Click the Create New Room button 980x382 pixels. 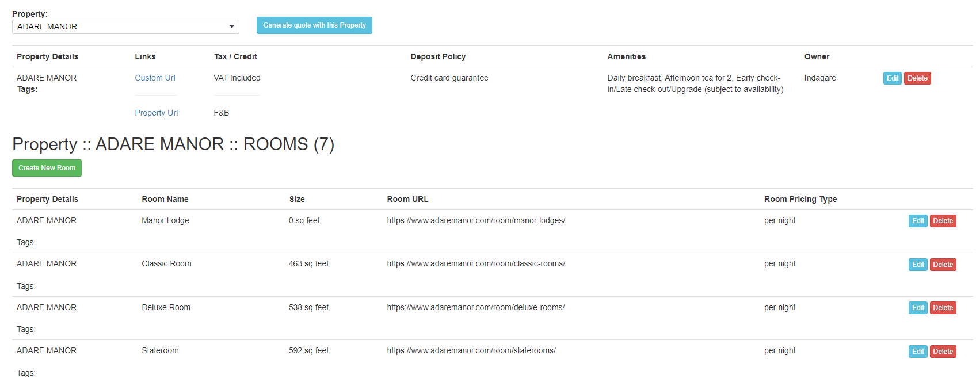coord(47,168)
